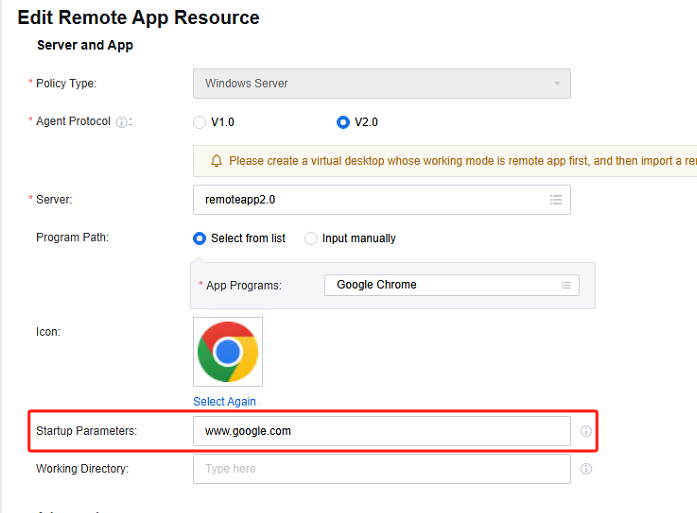Choose the Select from list radio button
The image size is (697, 513).
[x=199, y=239]
